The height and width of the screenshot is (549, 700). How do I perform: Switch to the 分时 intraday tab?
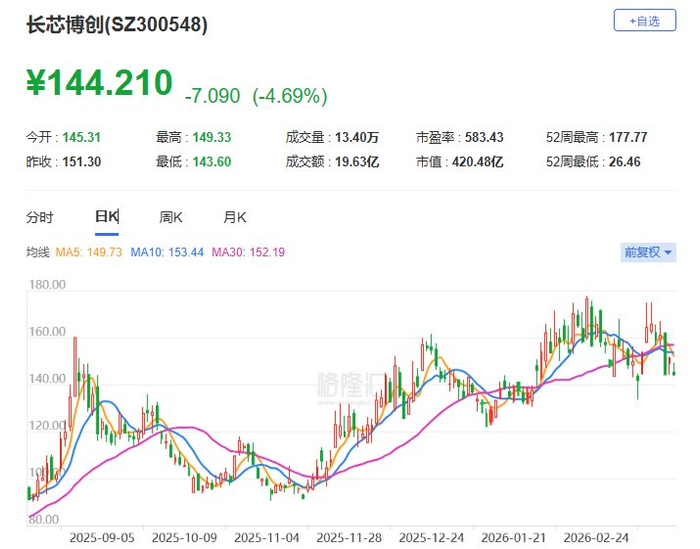pos(40,217)
